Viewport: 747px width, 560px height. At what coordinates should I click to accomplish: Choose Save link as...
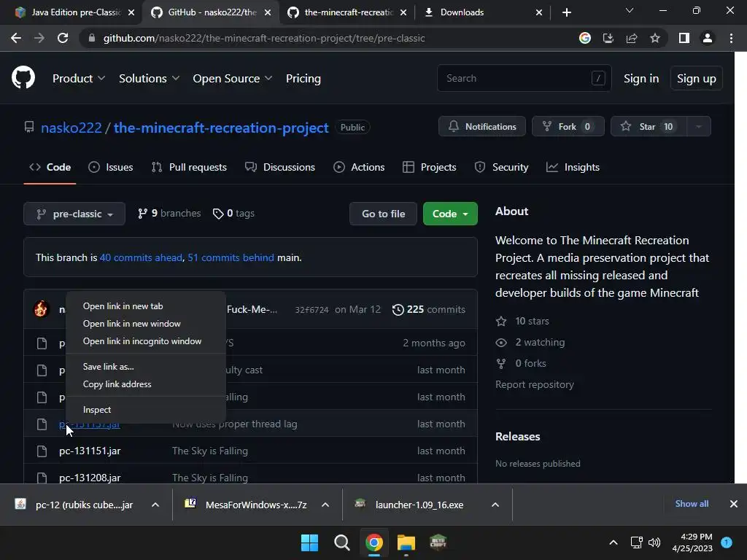click(146, 367)
